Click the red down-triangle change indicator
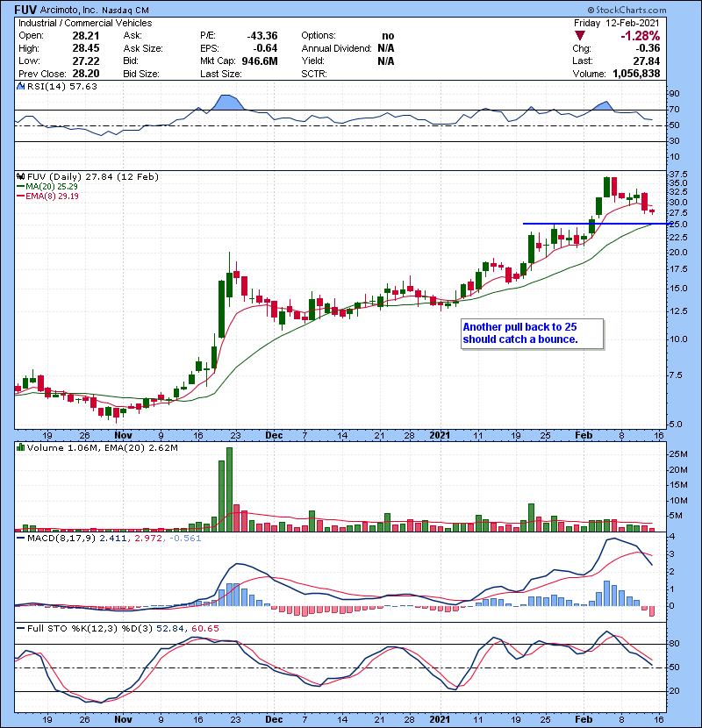 click(580, 36)
